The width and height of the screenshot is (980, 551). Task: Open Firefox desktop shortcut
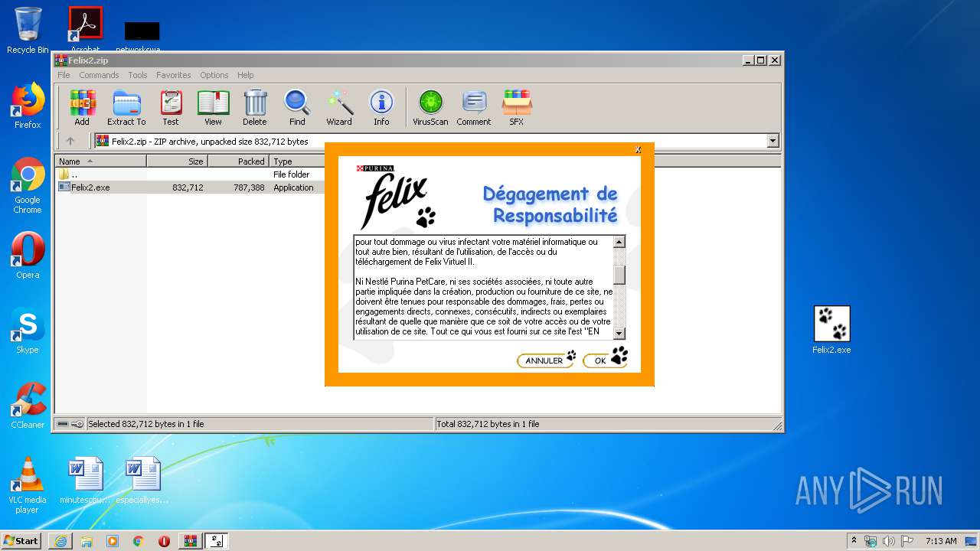coord(28,106)
